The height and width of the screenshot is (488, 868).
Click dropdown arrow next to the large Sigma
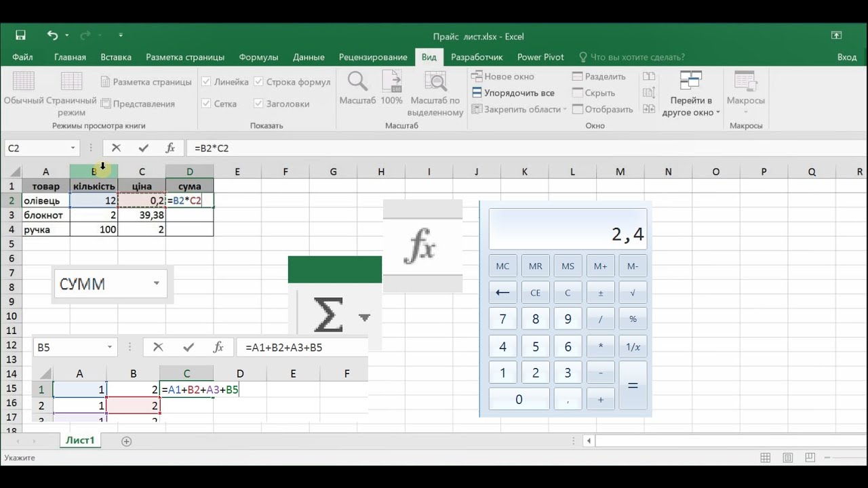coord(364,317)
